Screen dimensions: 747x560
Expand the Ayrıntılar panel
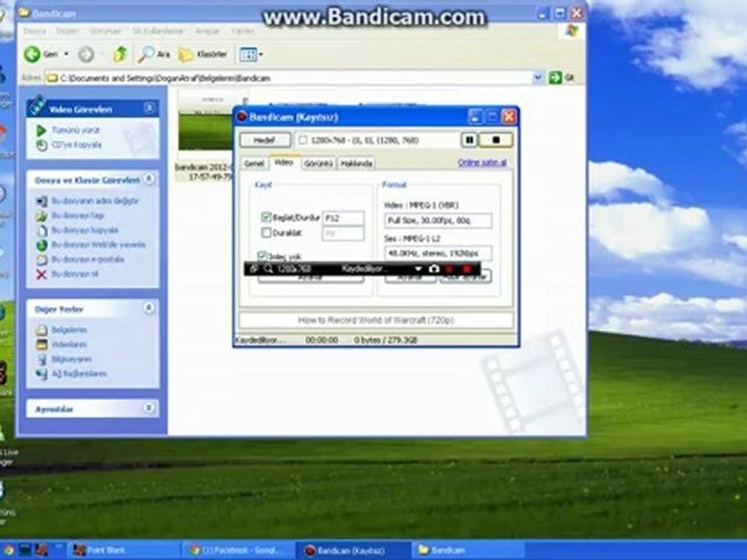(149, 408)
